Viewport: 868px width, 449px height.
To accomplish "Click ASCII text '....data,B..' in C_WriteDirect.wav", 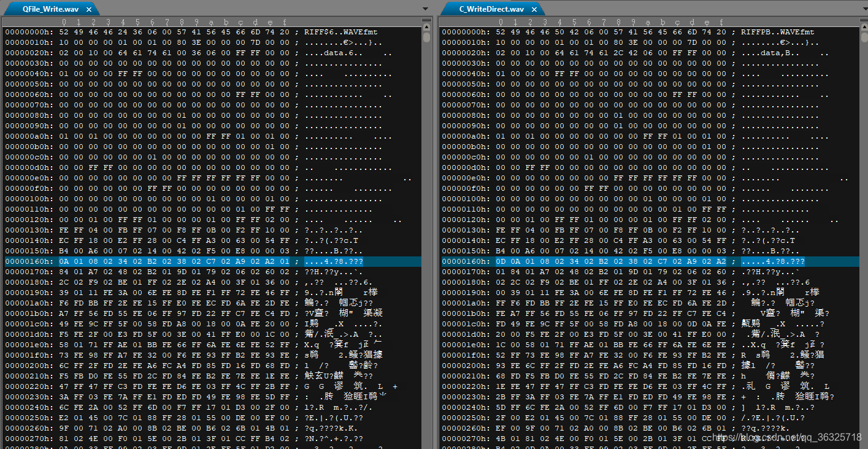I will coord(770,53).
